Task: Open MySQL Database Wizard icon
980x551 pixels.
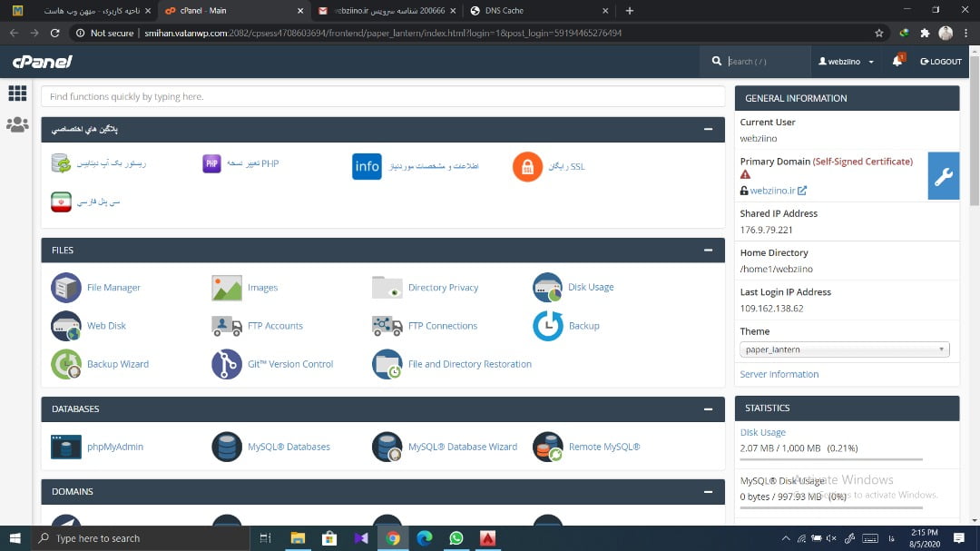Action: (387, 447)
